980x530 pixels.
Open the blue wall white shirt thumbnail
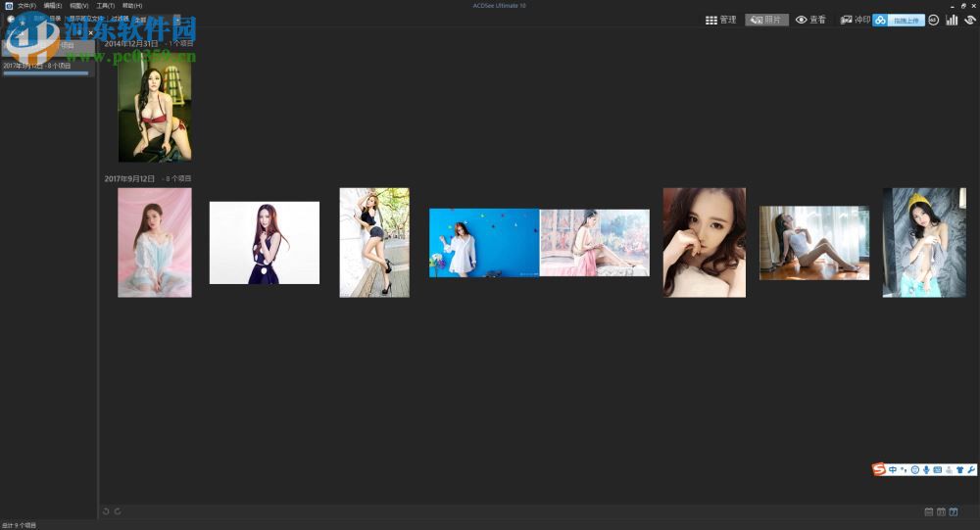click(x=484, y=243)
